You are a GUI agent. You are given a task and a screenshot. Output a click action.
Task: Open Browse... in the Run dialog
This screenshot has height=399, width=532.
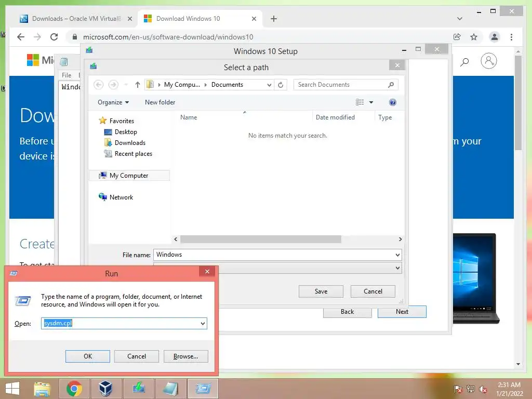coord(185,356)
